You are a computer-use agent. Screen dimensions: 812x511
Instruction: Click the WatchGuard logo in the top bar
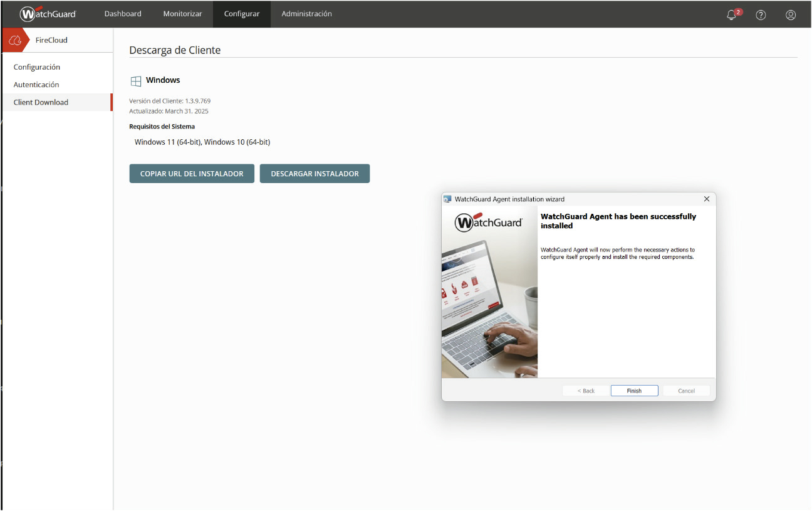tap(48, 14)
